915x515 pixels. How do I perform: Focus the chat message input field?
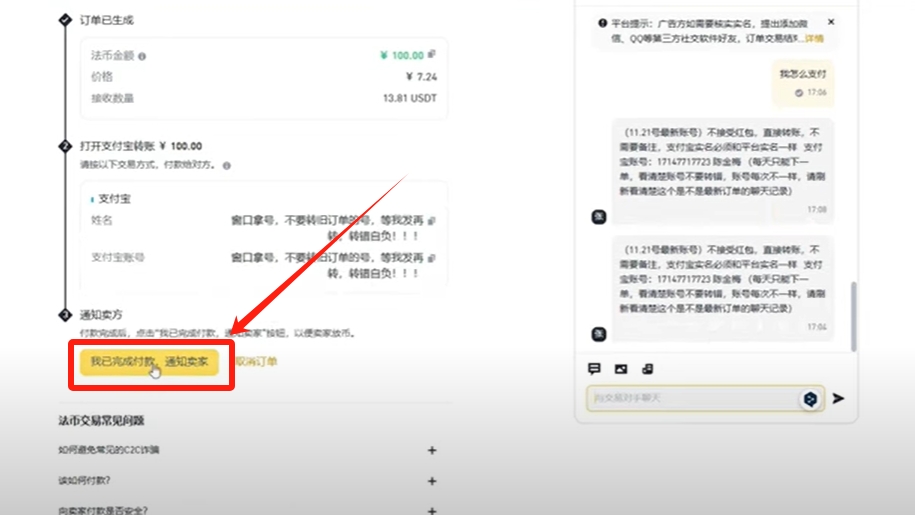click(705, 398)
